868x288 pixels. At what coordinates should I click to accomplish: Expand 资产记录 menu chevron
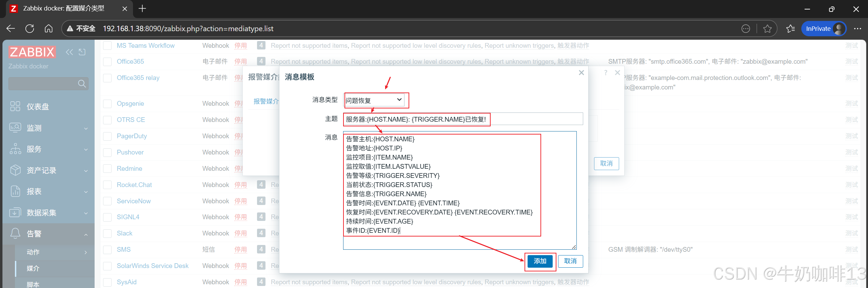86,171
